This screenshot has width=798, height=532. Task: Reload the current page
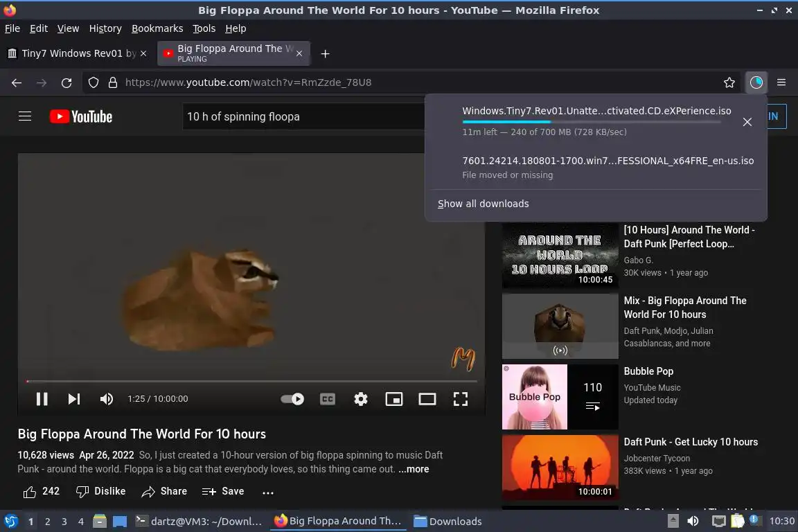(x=66, y=82)
